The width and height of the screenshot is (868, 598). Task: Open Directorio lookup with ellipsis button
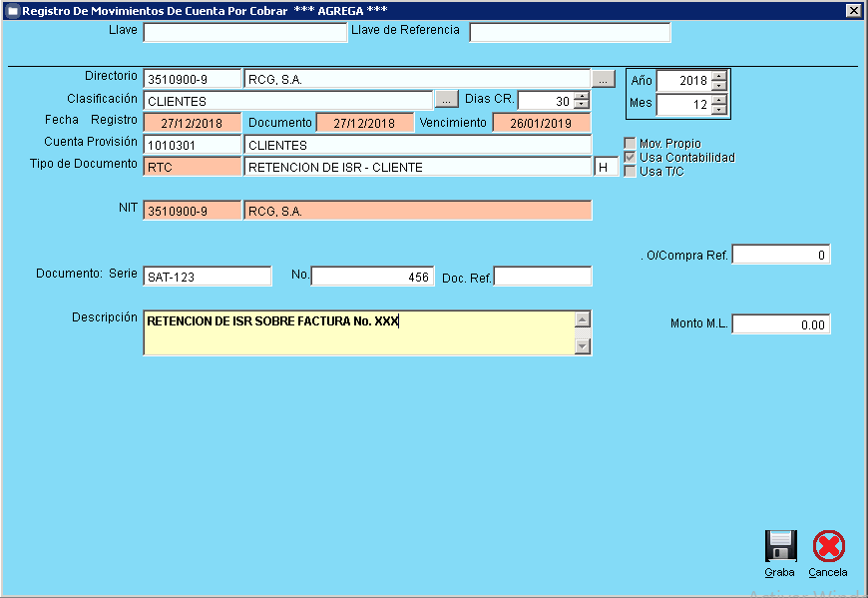pos(604,78)
